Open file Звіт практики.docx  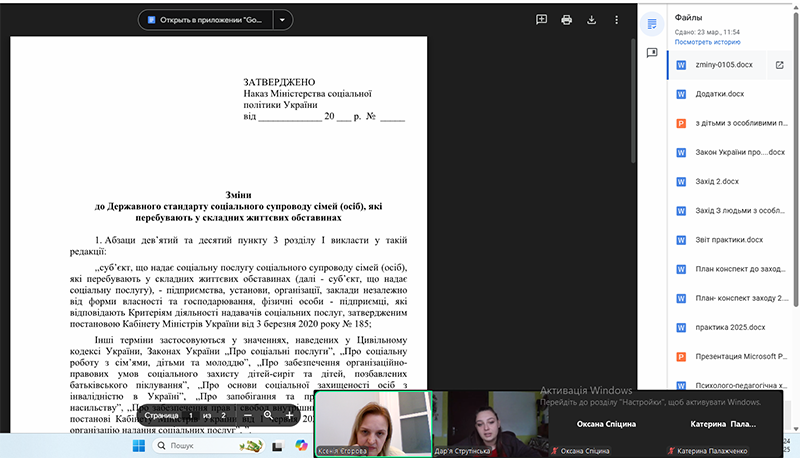click(730, 240)
